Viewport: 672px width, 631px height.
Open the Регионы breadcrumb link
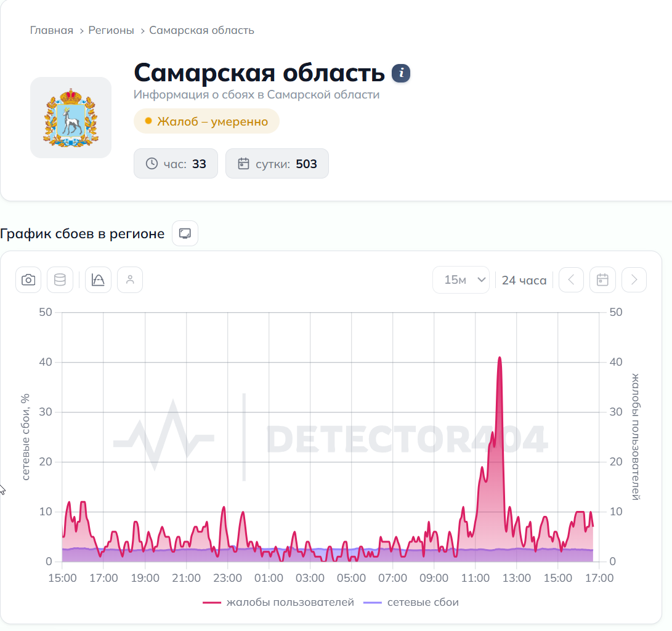coord(111,30)
